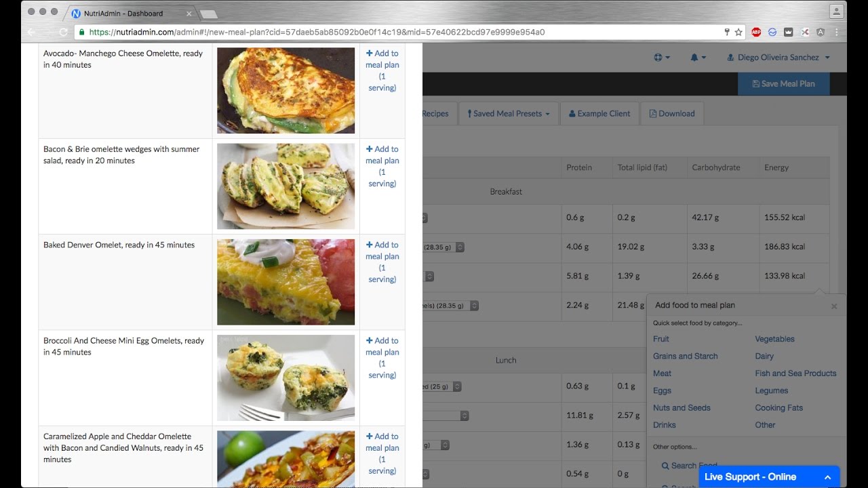This screenshot has width=868, height=488.
Task: Open Chrome's three-dot menu
Action: (837, 32)
